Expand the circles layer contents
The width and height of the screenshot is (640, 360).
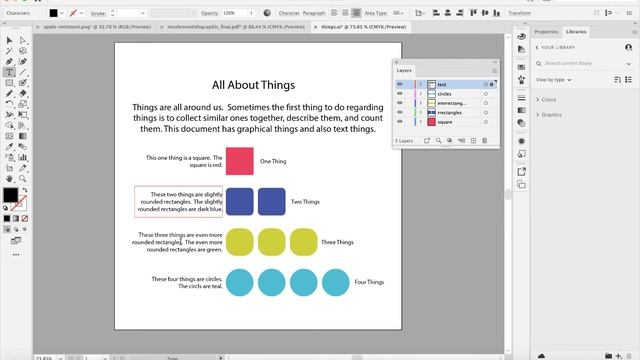point(421,94)
